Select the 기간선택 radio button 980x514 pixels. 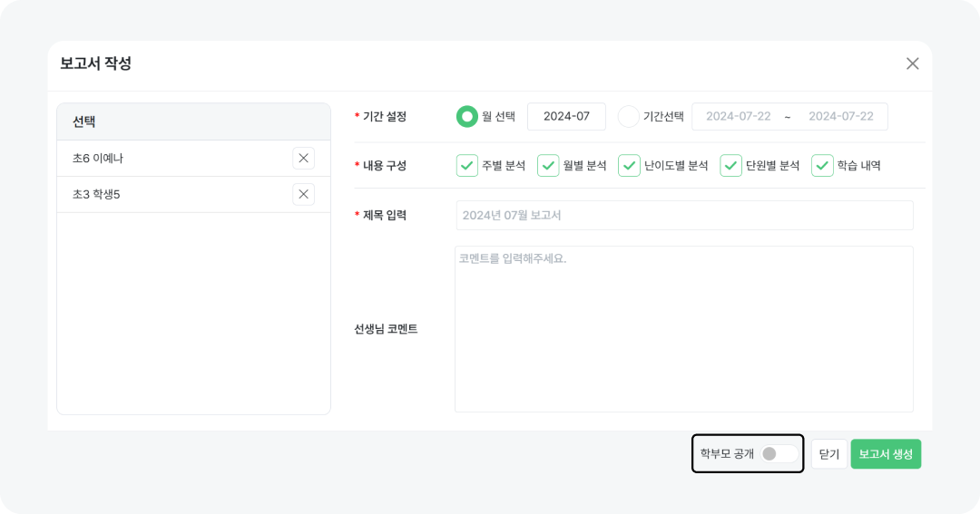(x=628, y=116)
